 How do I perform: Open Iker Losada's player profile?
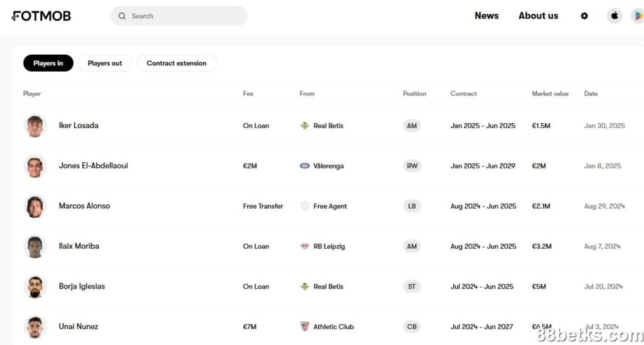pos(79,126)
